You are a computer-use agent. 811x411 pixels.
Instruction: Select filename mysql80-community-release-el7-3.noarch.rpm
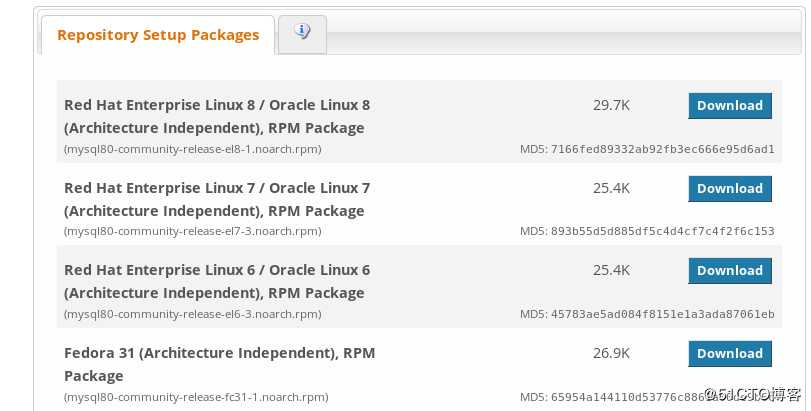point(192,231)
